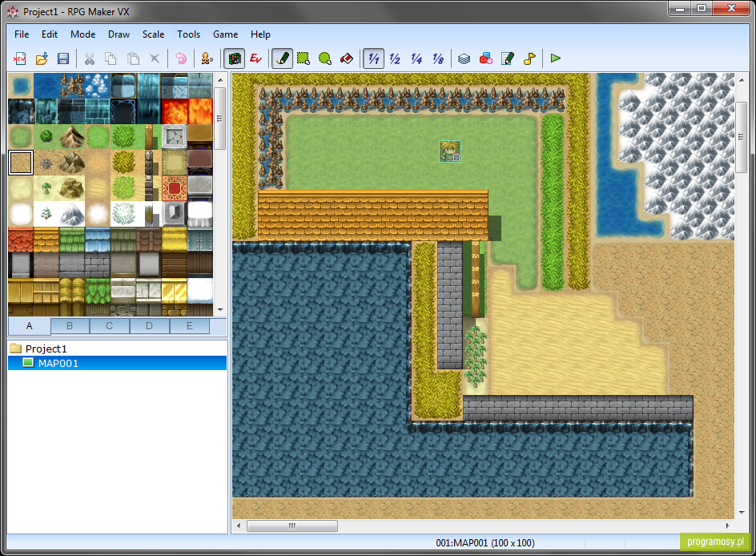Pick the snowy mountain tile in palette
Screen dimensions: 756x556
[x=72, y=214]
